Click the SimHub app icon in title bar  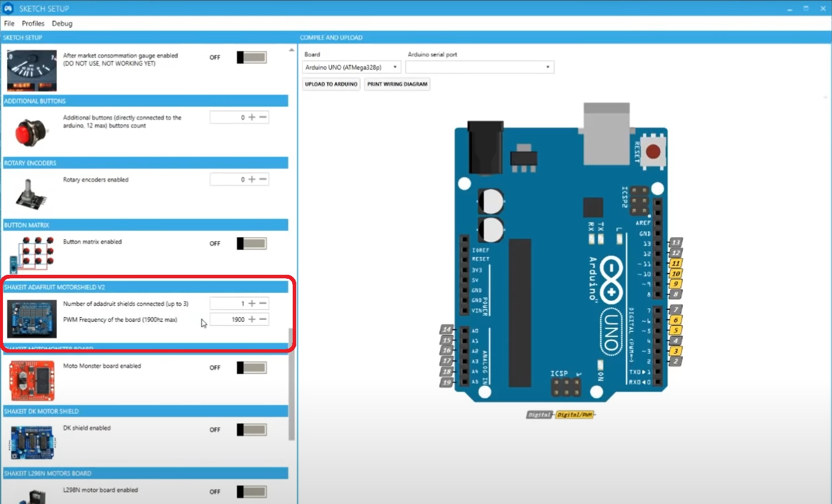8,8
